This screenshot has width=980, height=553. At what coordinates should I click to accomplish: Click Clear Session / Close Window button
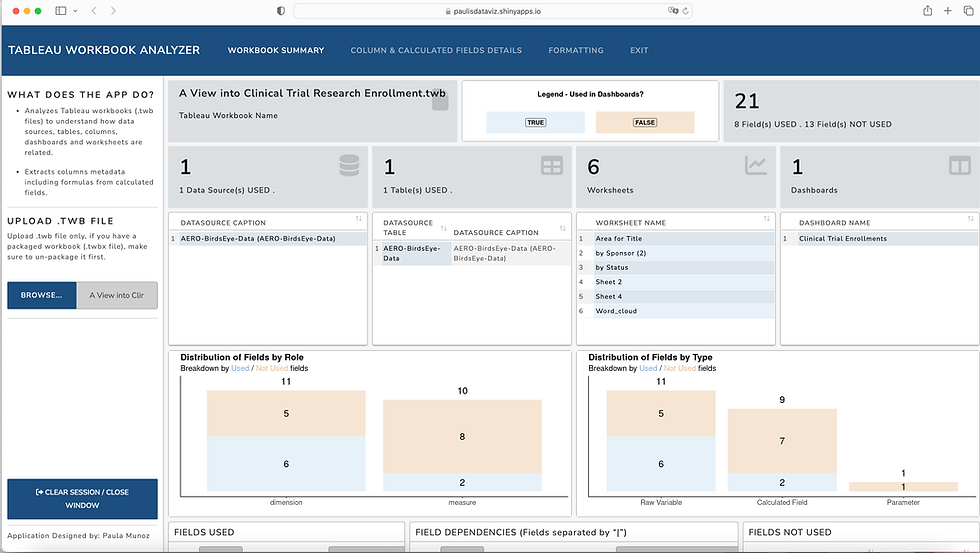point(82,499)
